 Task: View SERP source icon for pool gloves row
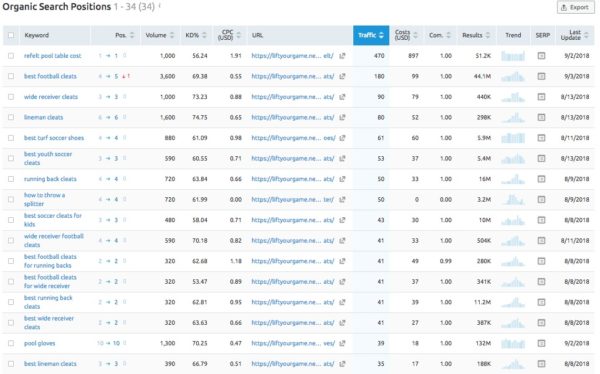tap(541, 343)
